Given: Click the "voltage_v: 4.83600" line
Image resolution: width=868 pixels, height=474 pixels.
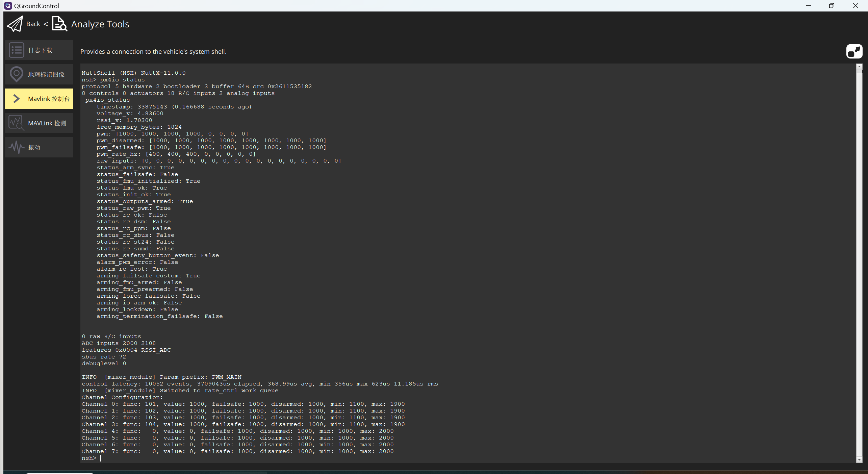Looking at the screenshot, I should 130,114.
